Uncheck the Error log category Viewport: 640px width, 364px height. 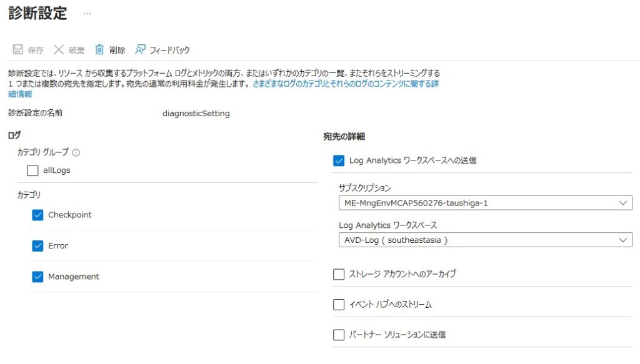(37, 246)
